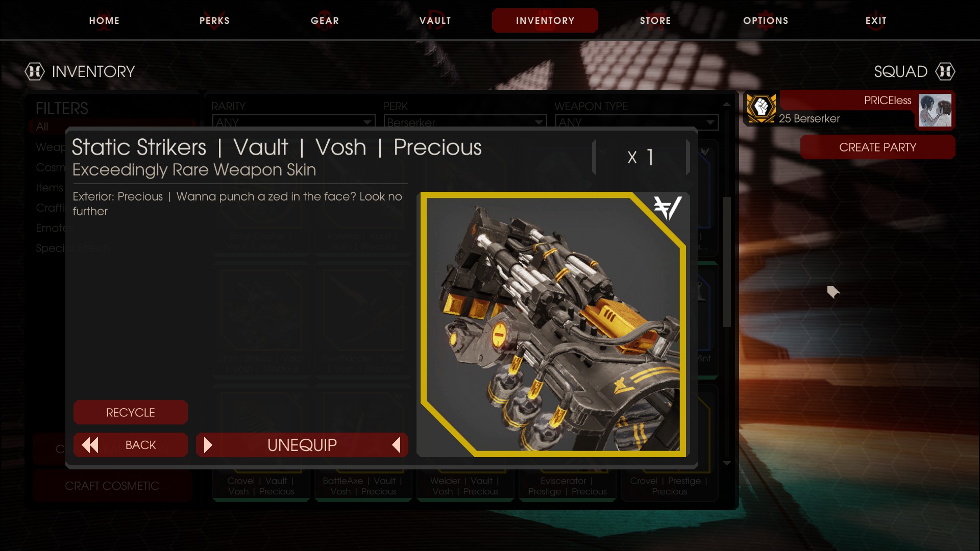Open the Gear tab
The height and width of the screenshot is (551, 980).
pyautogui.click(x=325, y=20)
